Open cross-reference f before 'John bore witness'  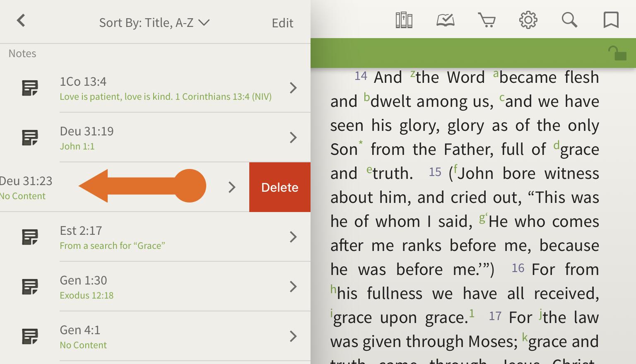click(455, 169)
